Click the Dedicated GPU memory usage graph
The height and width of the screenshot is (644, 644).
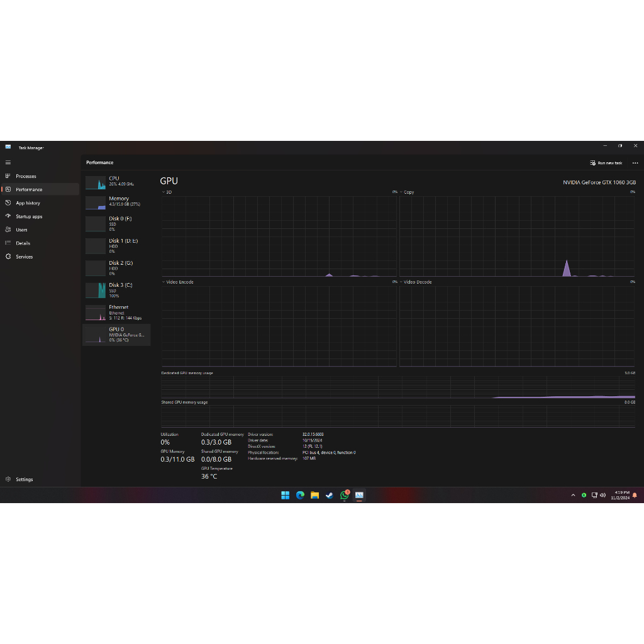pyautogui.click(x=398, y=387)
